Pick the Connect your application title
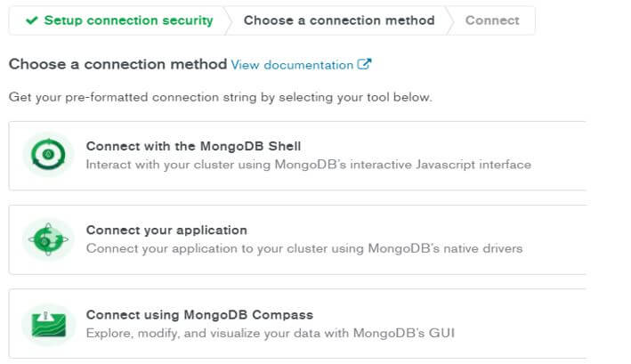631x364 pixels. click(x=166, y=230)
